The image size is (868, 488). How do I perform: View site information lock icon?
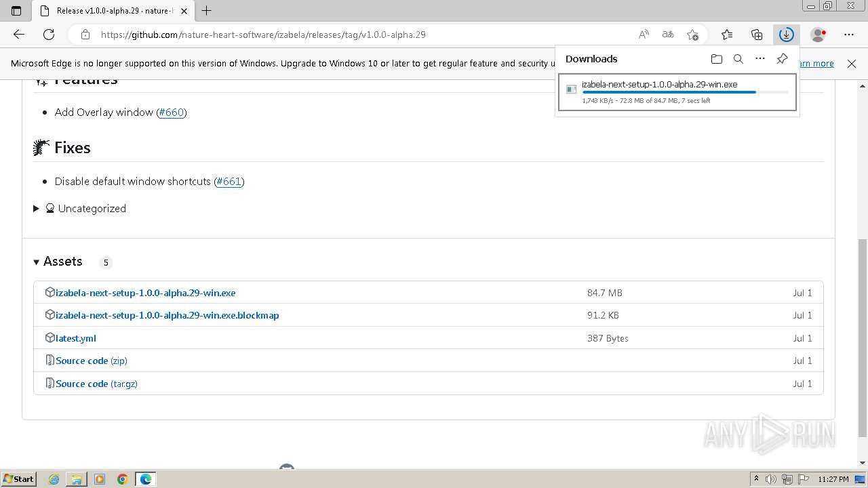click(85, 35)
